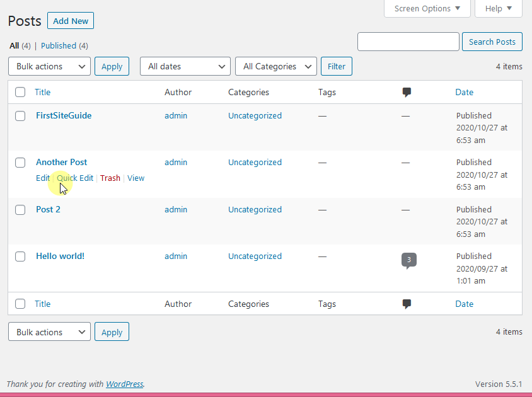532x397 pixels.
Task: Open the Help dropdown
Action: click(x=498, y=8)
